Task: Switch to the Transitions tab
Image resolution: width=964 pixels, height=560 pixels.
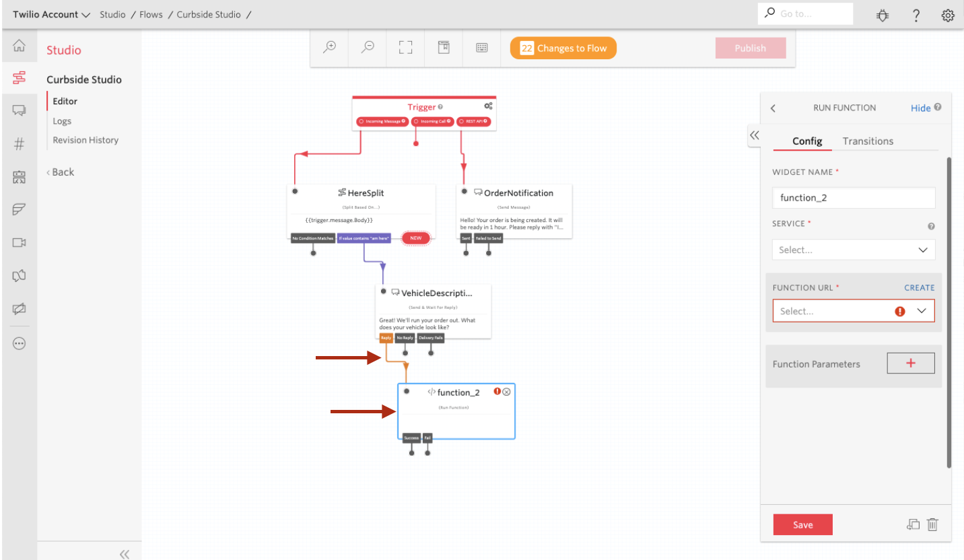Action: pos(868,141)
